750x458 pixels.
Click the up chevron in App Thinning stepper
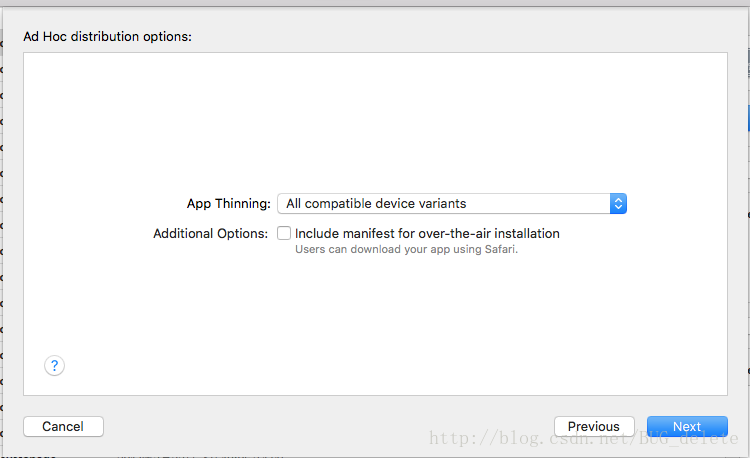[x=618, y=200]
